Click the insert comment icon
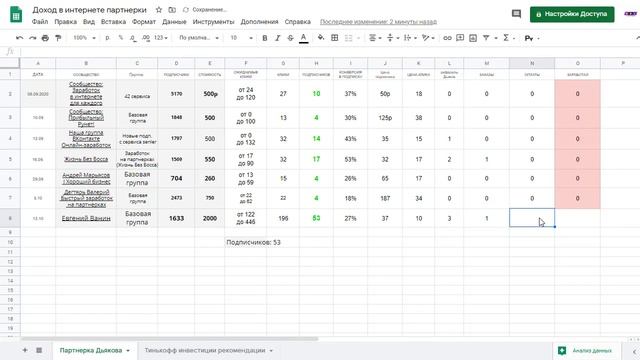The height and width of the screenshot is (360, 640). 460,38
